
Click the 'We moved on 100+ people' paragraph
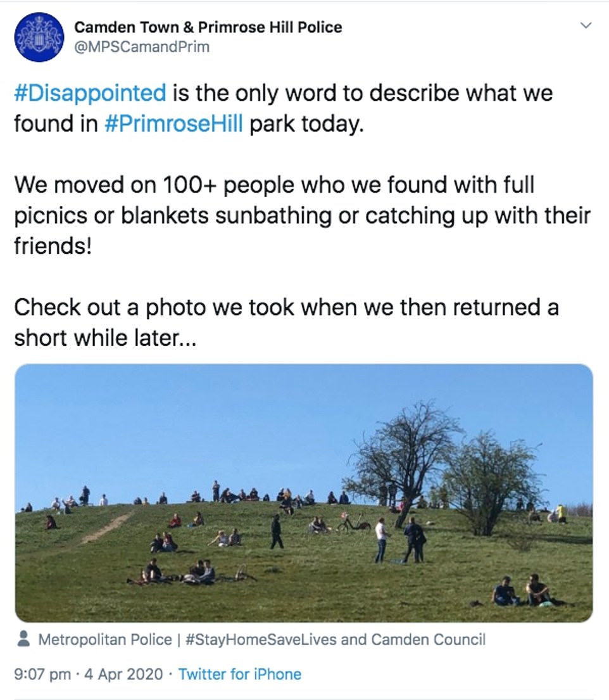pyautogui.click(x=302, y=215)
